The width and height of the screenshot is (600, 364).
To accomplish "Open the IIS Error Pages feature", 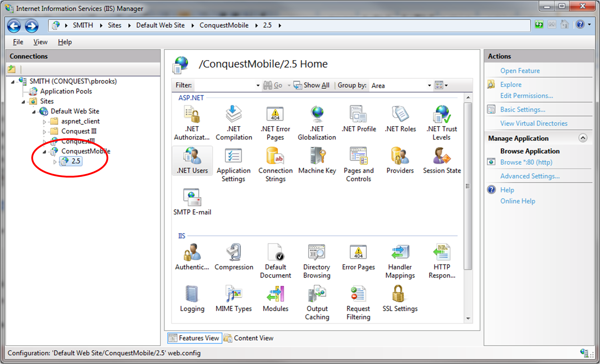I will (359, 257).
